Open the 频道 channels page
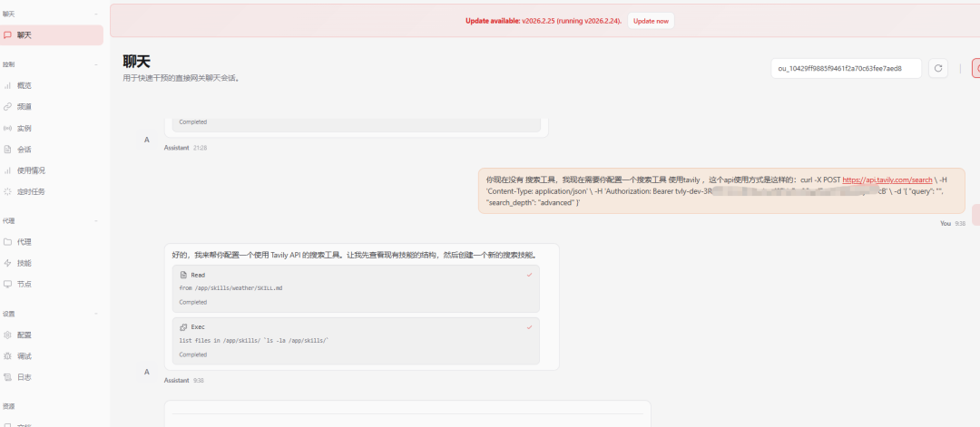This screenshot has width=980, height=427. click(x=24, y=106)
